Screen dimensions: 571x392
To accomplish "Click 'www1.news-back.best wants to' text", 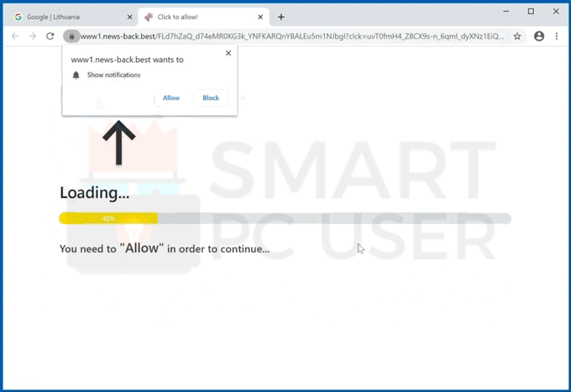I will pyautogui.click(x=127, y=60).
